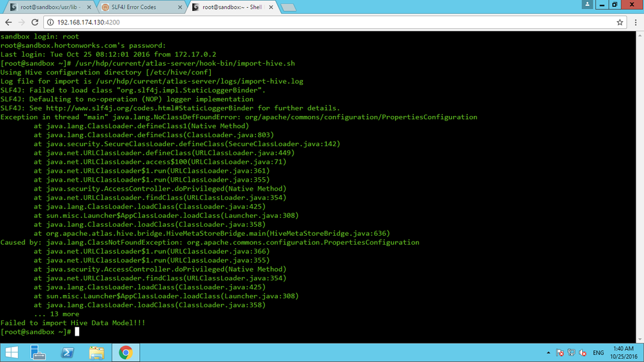Click the scrollbar down arrow
Image resolution: width=644 pixels, height=362 pixels.
(640, 339)
